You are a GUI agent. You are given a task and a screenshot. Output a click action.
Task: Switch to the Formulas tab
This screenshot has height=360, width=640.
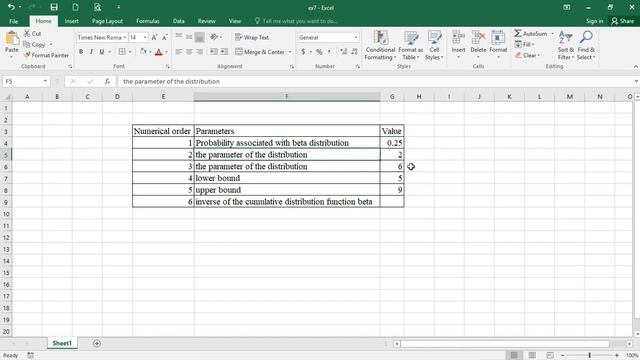[x=148, y=21]
